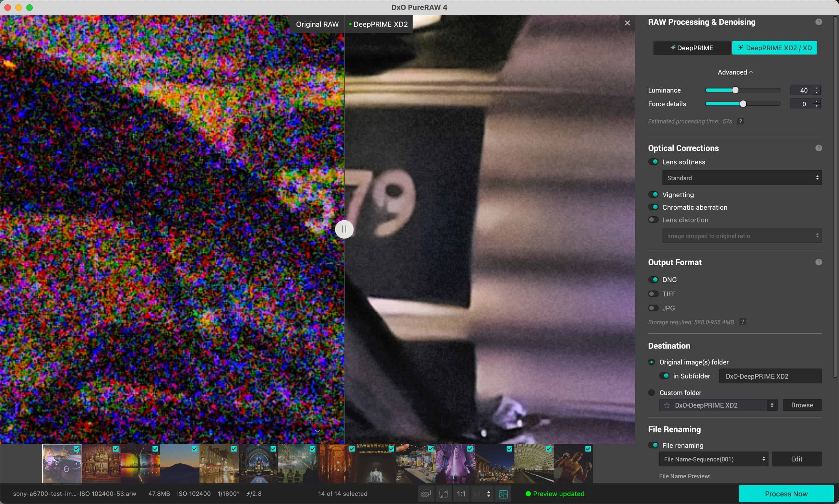Select the DeepPRIME denoising mode
The image size is (839, 504).
coord(691,48)
